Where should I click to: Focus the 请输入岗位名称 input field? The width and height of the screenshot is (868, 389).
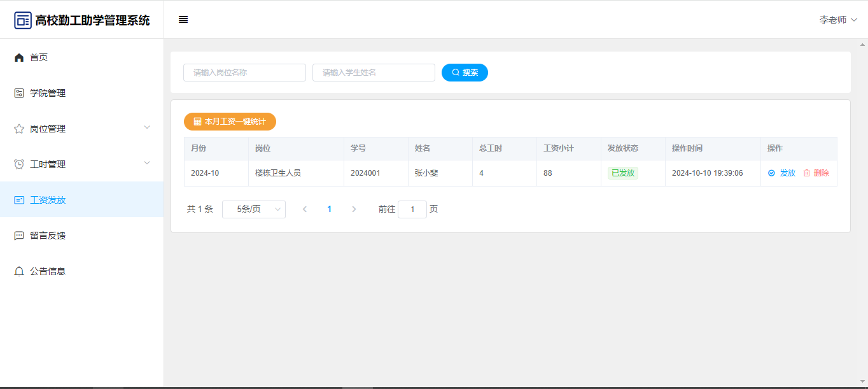(244, 73)
